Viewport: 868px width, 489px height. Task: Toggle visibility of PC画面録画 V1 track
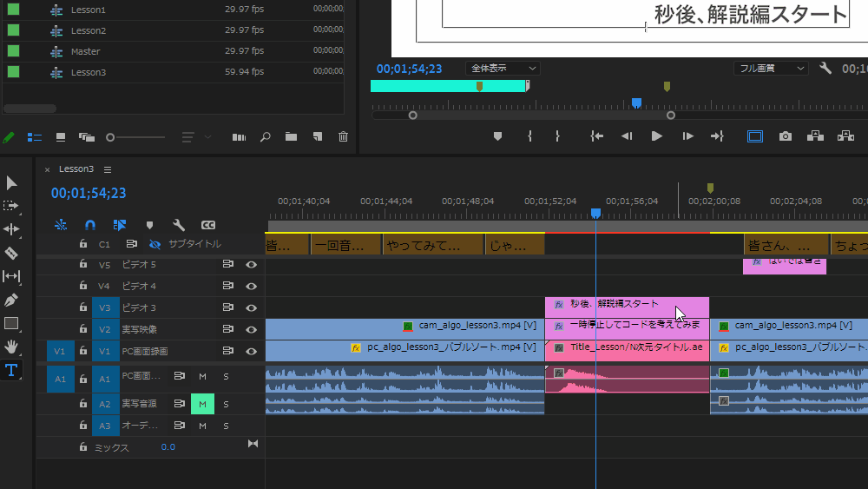252,351
